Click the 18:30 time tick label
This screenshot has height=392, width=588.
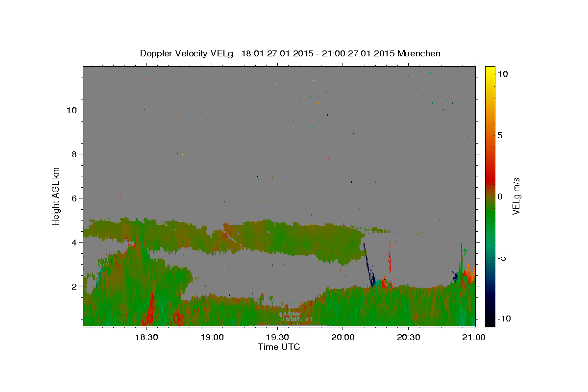pyautogui.click(x=146, y=337)
